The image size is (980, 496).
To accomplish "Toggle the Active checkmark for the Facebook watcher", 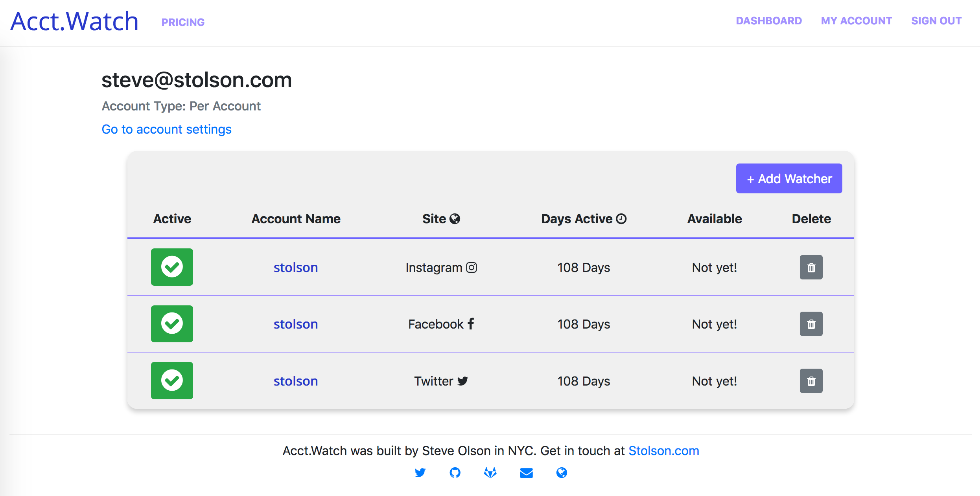I will (x=172, y=324).
